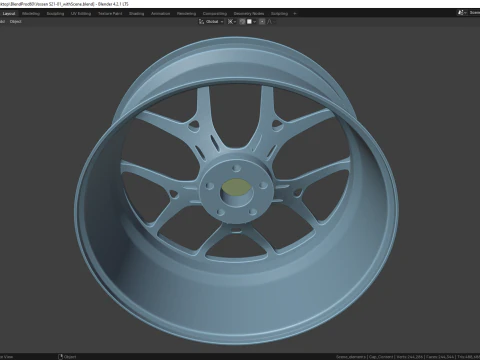Switch to the Layout workspace tab
The height and width of the screenshot is (360, 480).
[x=9, y=14]
